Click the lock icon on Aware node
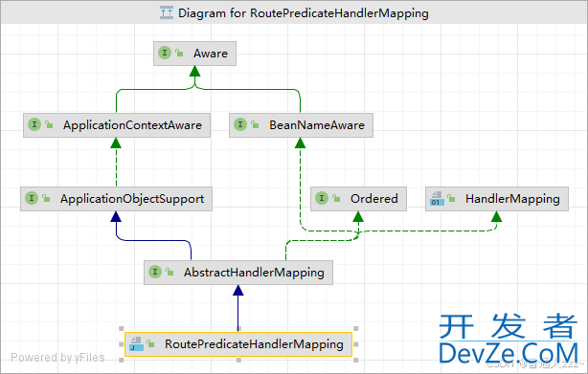The height and width of the screenshot is (374, 588). (x=180, y=54)
